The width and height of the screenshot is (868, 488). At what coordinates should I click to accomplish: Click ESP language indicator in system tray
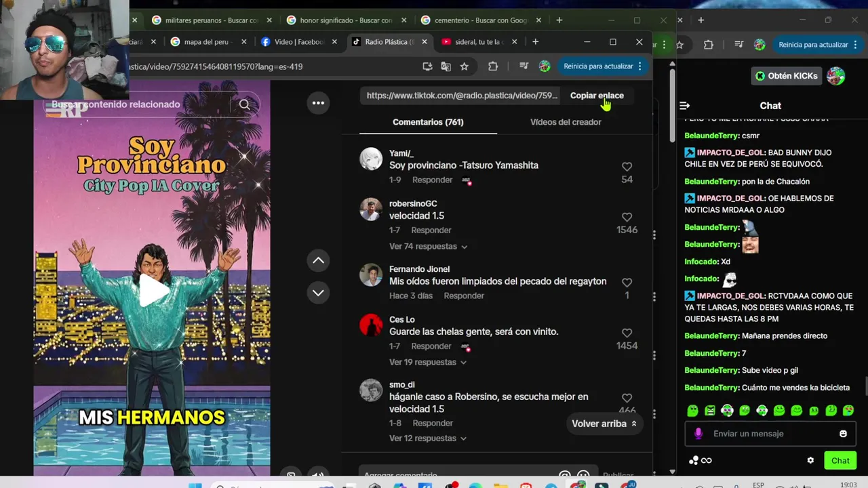(x=758, y=485)
